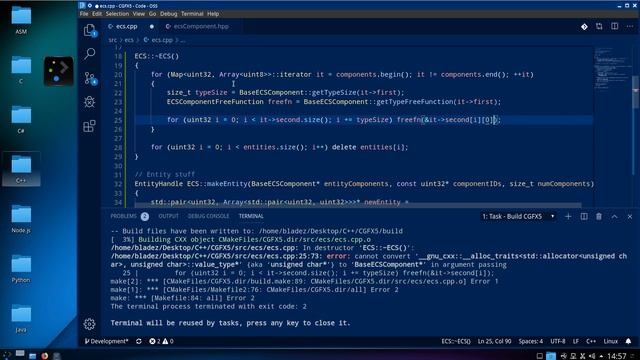Switch to the DEBUG CONSOLE panel tab
The image size is (640, 360).
[x=209, y=216]
